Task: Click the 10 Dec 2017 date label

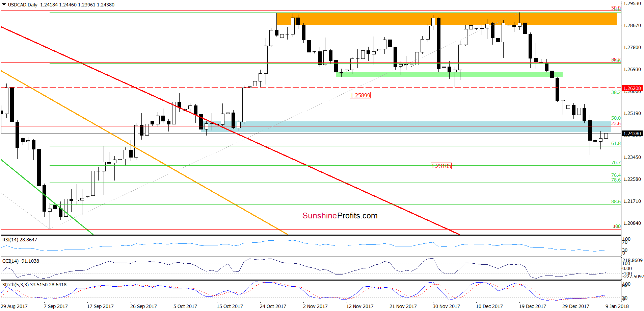Action: coord(489,306)
